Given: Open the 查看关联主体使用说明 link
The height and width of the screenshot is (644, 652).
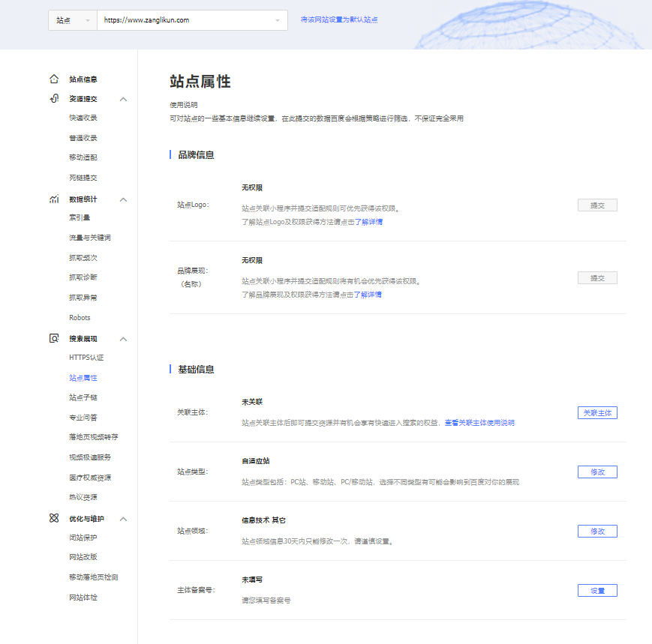Looking at the screenshot, I should click(479, 423).
